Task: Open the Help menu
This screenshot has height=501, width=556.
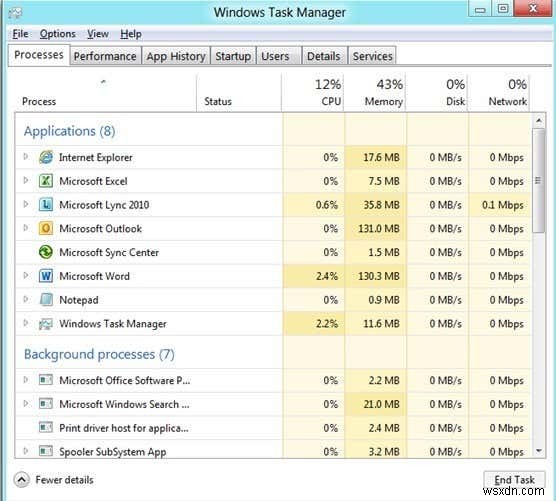Action: 131,34
